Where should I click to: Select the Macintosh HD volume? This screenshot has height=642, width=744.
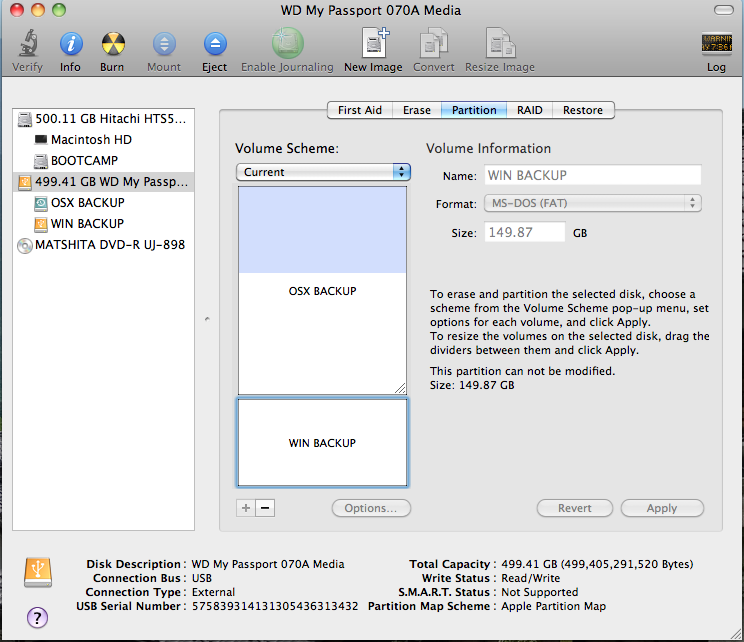(103, 140)
